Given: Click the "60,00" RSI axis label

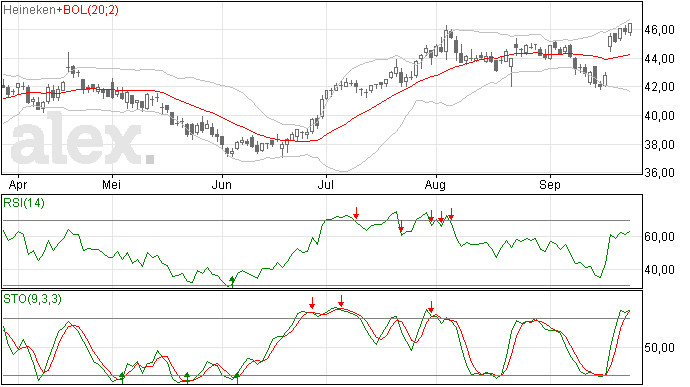Looking at the screenshot, I should coord(659,237).
